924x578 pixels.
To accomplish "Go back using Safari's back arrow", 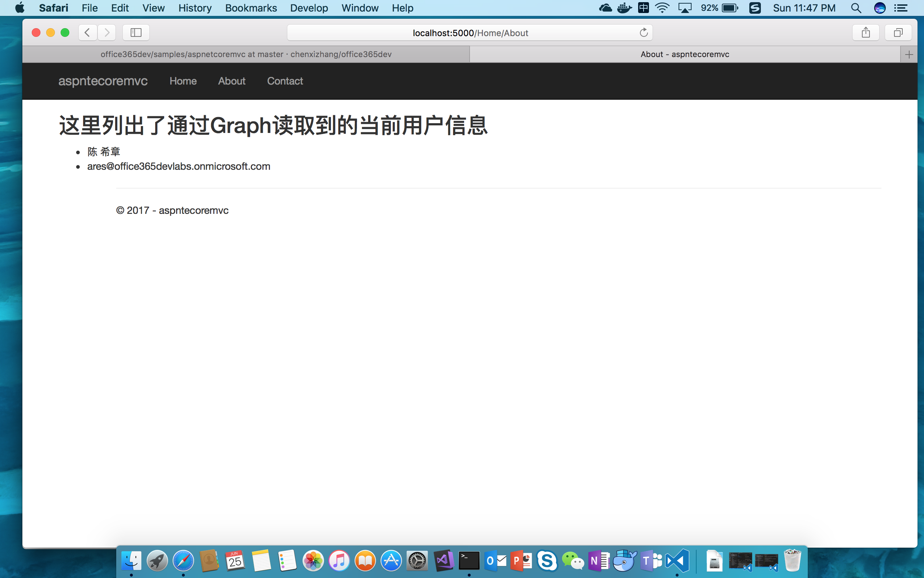I will point(87,33).
